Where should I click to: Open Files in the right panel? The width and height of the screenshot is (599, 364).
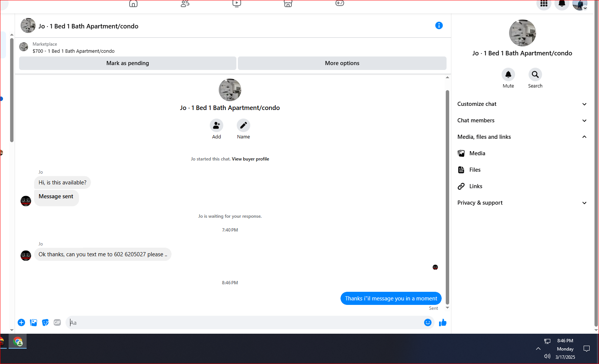[x=522, y=170]
